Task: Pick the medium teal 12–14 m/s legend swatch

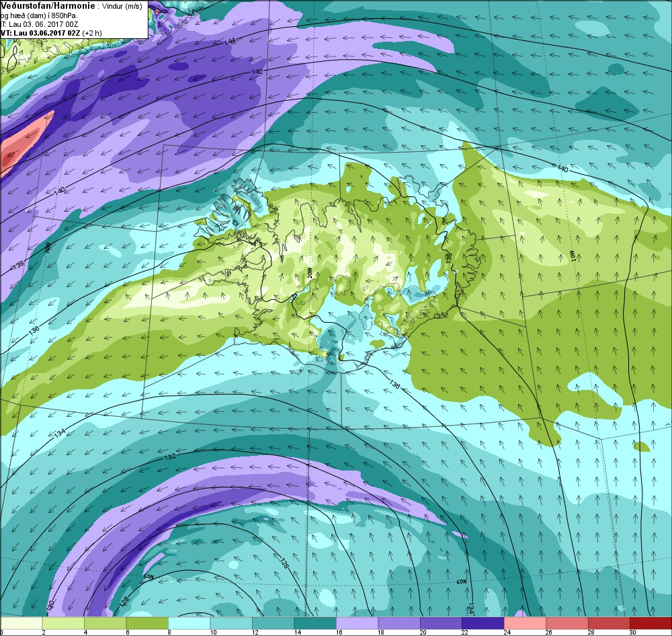Action: tap(274, 623)
